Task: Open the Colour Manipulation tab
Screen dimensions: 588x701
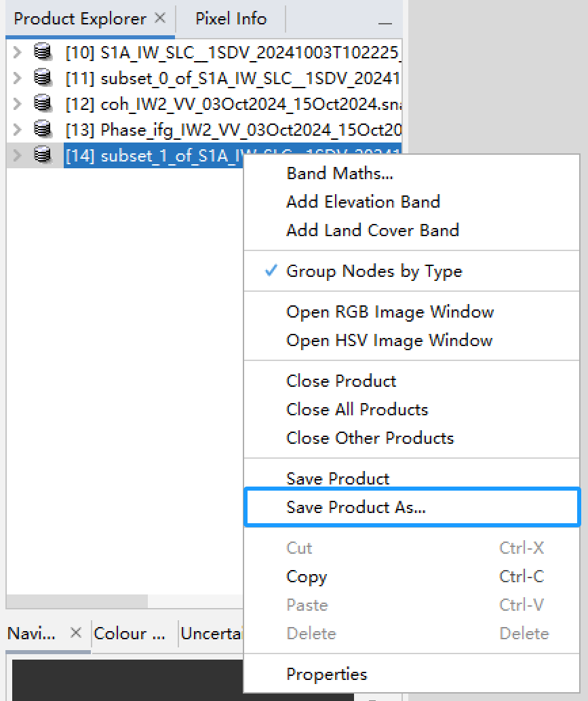Action: point(130,633)
